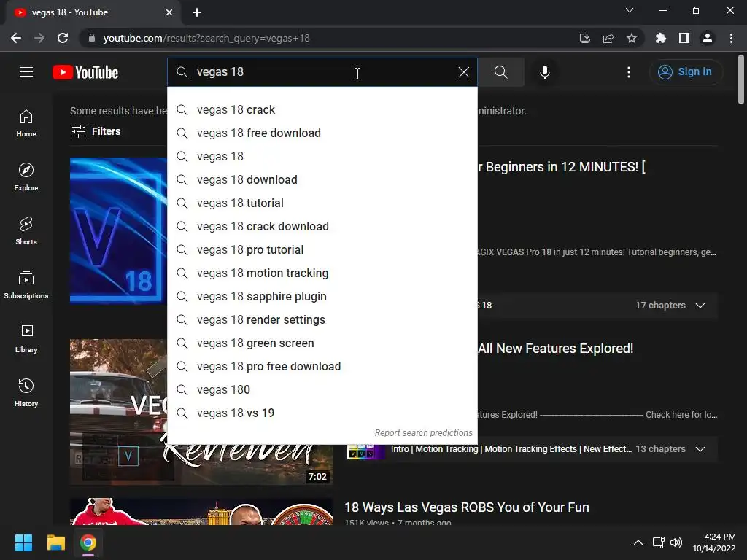747x560 pixels.
Task: Open 'All New Features Explored!' video title
Action: click(x=555, y=349)
